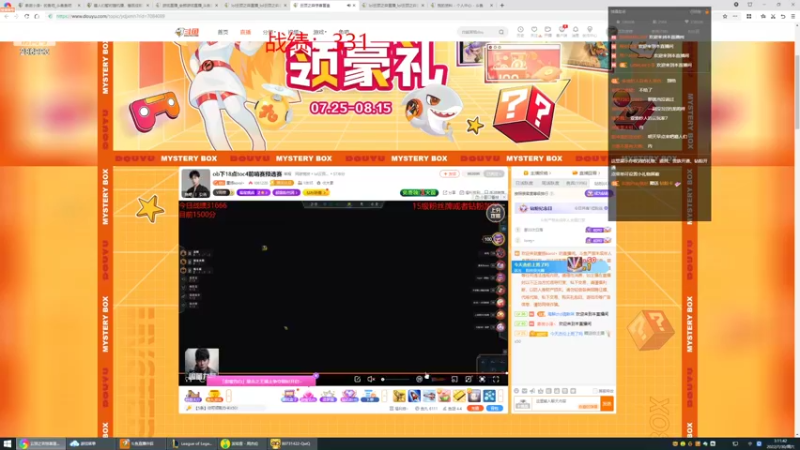Expand the 游戏 dropdown in the site navigation
The height and width of the screenshot is (450, 800).
pyautogui.click(x=320, y=32)
